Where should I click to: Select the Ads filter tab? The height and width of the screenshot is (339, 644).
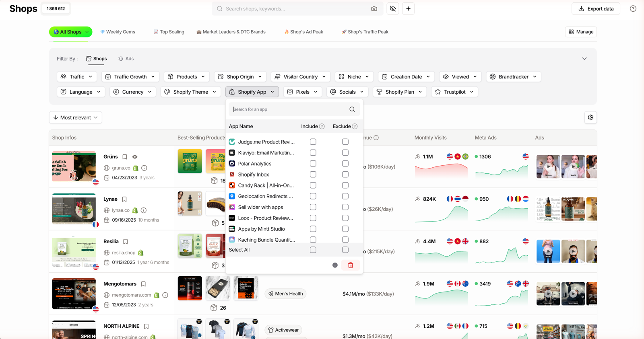point(126,59)
